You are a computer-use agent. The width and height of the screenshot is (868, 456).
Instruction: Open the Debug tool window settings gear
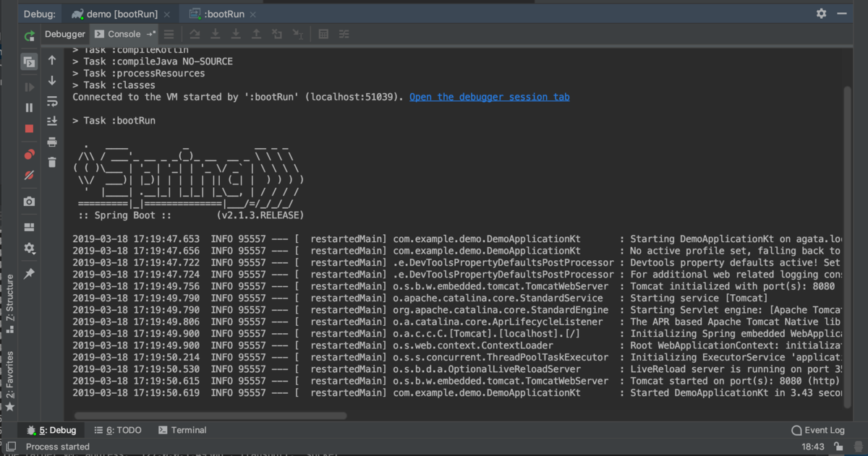pos(821,14)
